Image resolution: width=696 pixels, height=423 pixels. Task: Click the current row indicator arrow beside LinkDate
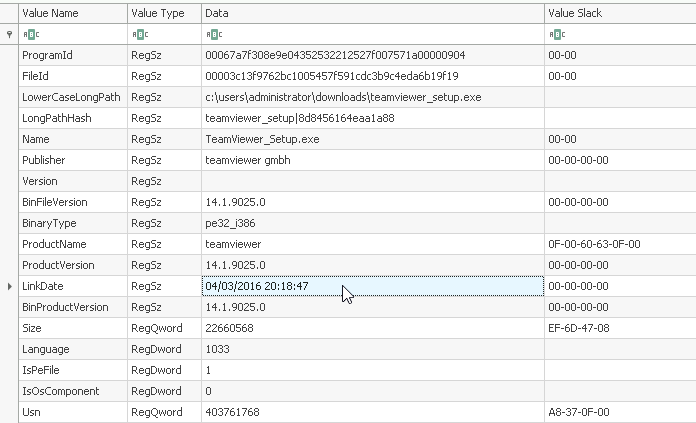pos(9,286)
